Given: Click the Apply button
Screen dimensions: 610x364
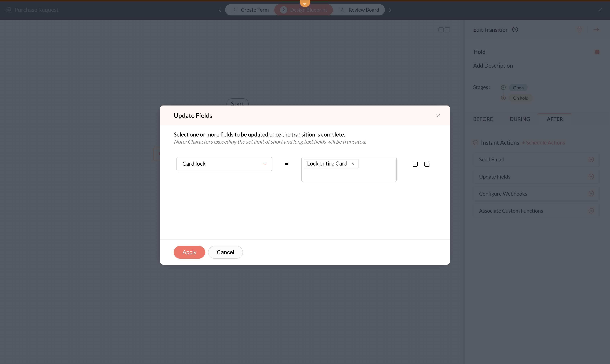Looking at the screenshot, I should coord(189,252).
